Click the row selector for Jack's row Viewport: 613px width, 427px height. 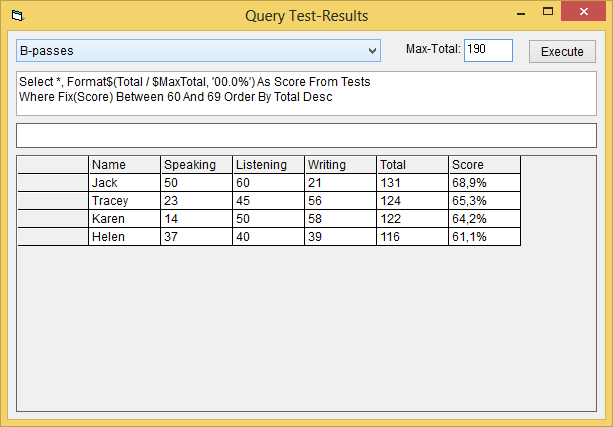click(x=53, y=183)
